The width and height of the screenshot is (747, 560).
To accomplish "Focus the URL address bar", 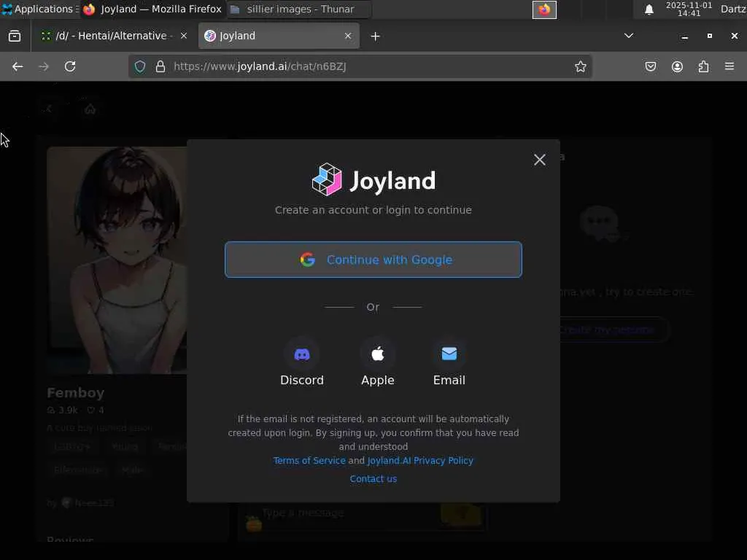I will click(360, 66).
